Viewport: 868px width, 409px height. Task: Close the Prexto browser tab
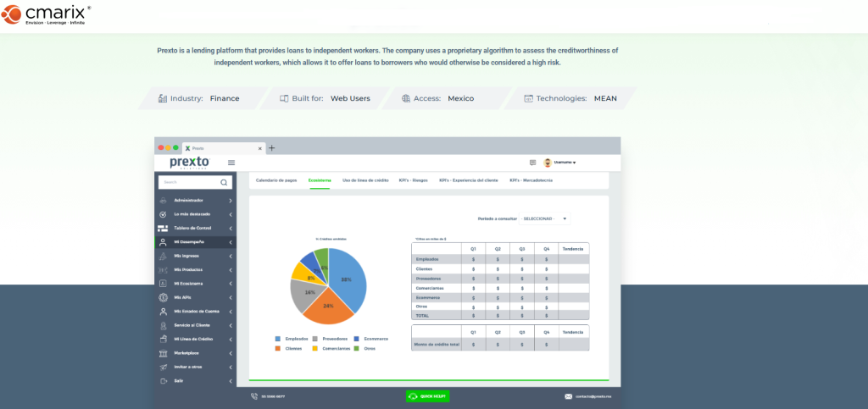click(x=260, y=148)
